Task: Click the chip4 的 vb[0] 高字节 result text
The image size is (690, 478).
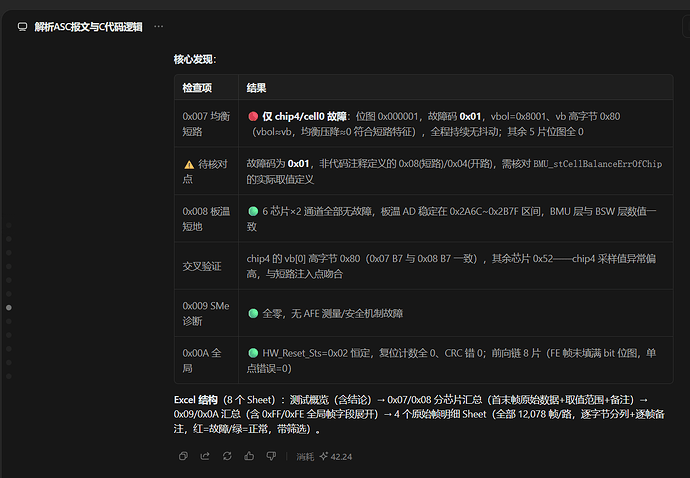Action: pyautogui.click(x=451, y=266)
